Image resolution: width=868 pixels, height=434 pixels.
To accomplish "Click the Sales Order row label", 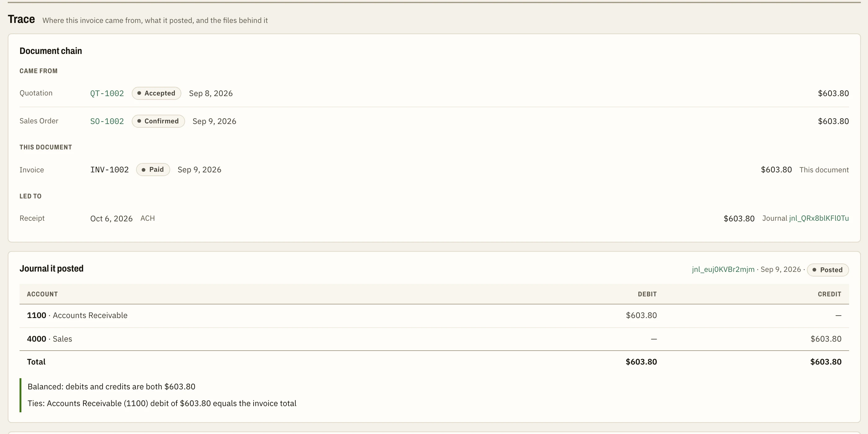I will point(39,121).
